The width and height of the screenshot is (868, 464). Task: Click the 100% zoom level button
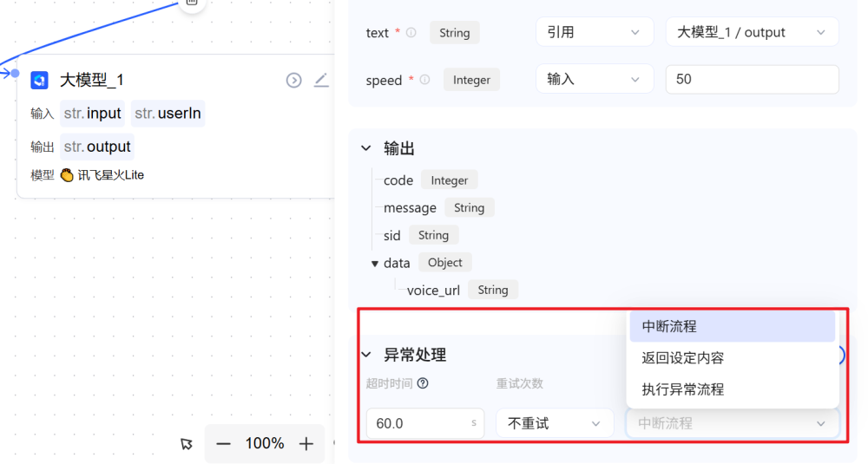264,444
